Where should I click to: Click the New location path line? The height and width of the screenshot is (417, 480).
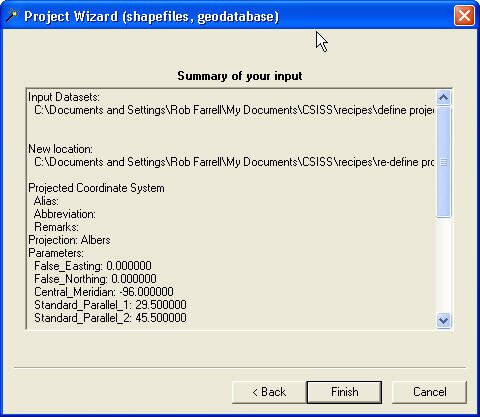click(234, 162)
